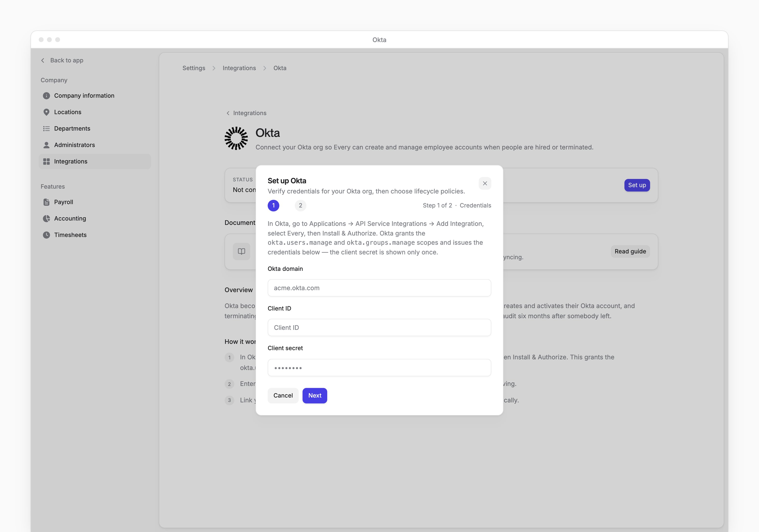This screenshot has height=532, width=759.
Task: Click the Departments list icon
Action: pos(46,128)
